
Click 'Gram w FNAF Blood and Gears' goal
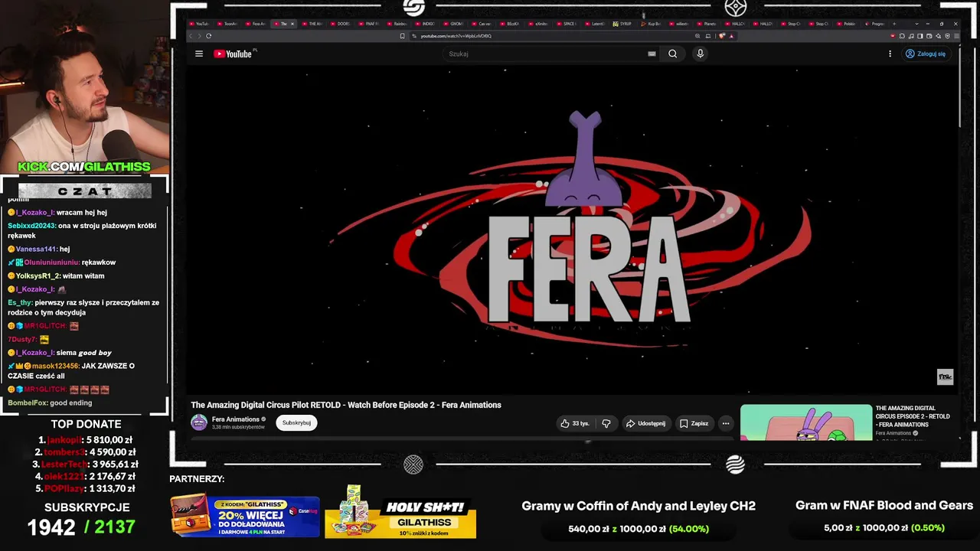coord(884,505)
